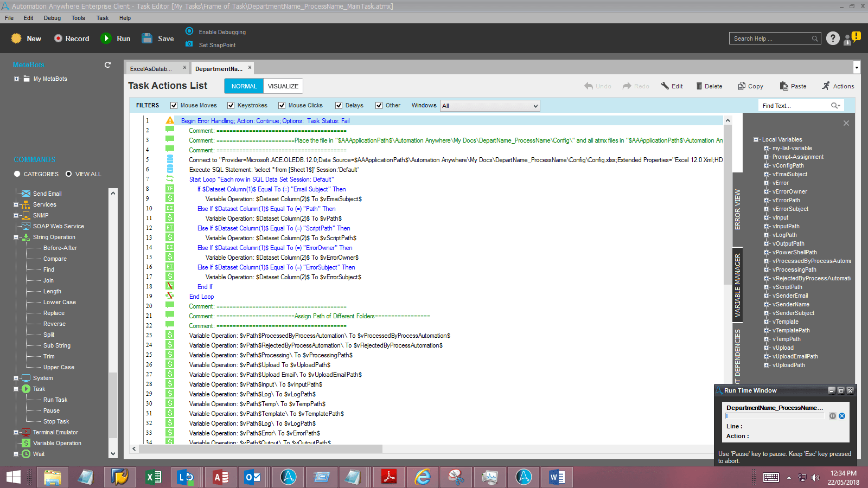Copy the selected action
Viewport: 868px width, 488px height.
point(750,86)
